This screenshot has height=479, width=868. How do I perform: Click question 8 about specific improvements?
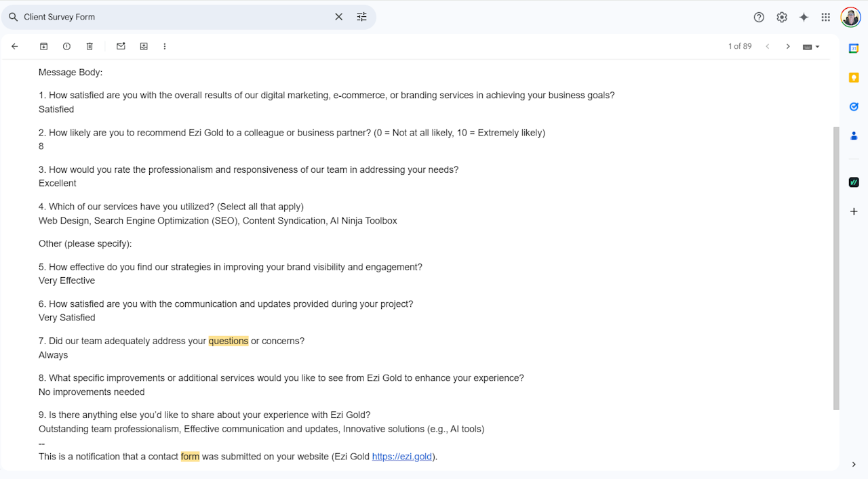tap(281, 378)
